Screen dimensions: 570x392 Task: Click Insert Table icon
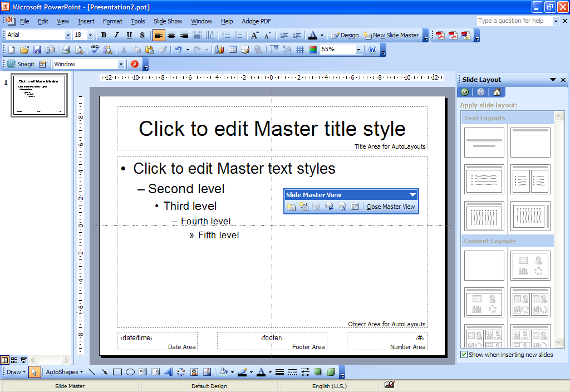point(233,50)
